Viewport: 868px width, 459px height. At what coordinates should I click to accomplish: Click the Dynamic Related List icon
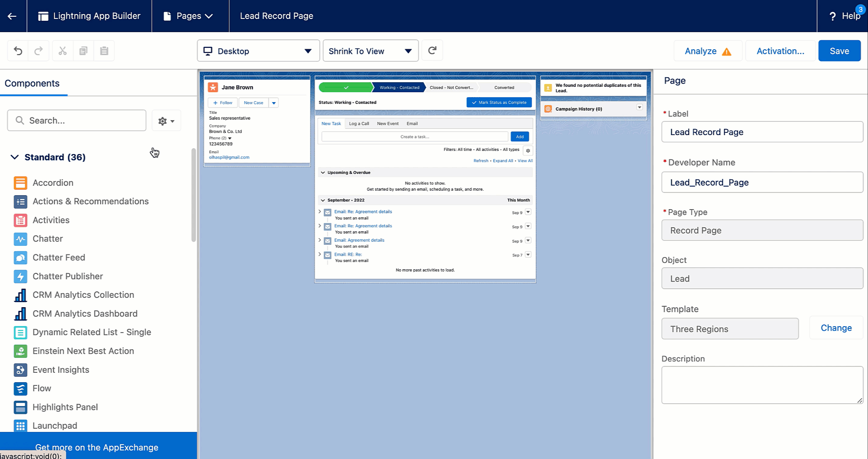click(20, 333)
